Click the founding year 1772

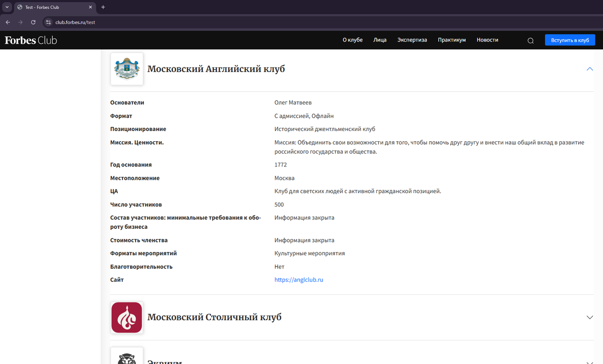coord(281,165)
